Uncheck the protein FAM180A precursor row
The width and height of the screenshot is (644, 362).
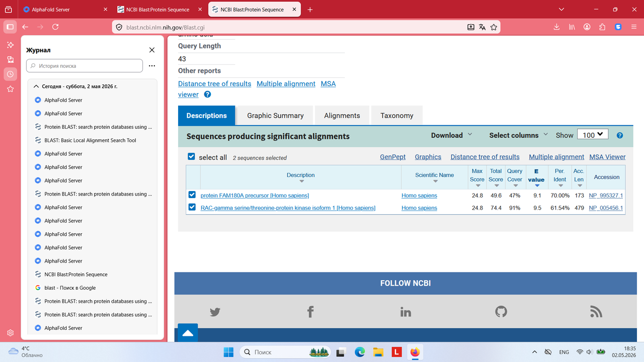click(192, 195)
